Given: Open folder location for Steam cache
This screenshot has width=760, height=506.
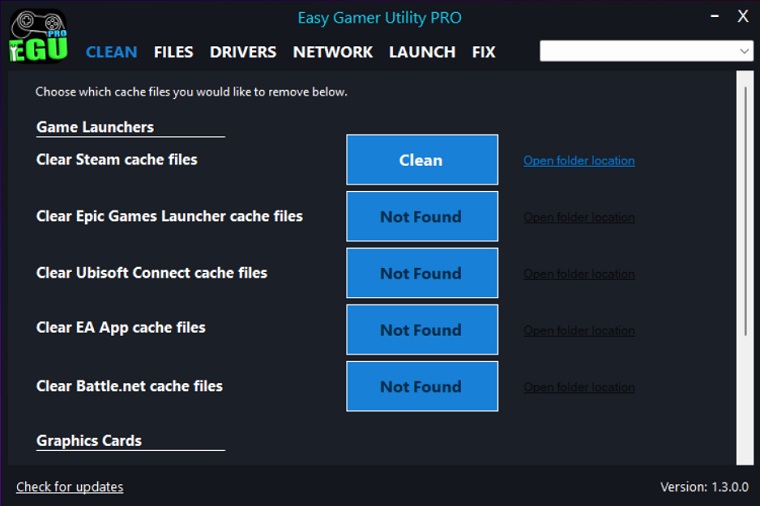Looking at the screenshot, I should pyautogui.click(x=579, y=160).
